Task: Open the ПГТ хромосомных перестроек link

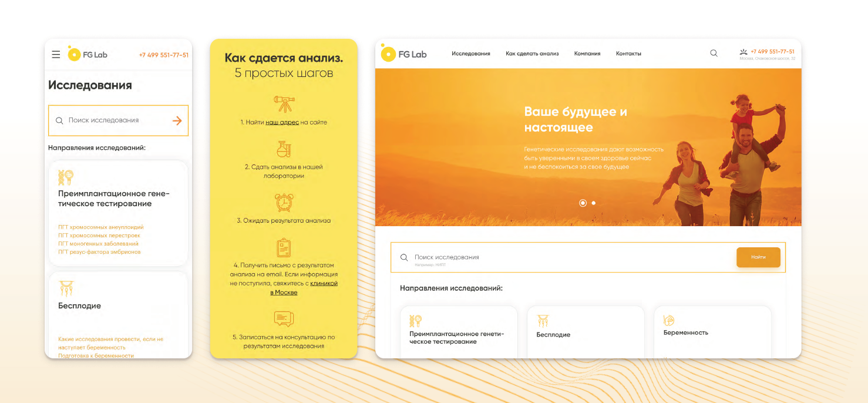Action: [x=99, y=235]
